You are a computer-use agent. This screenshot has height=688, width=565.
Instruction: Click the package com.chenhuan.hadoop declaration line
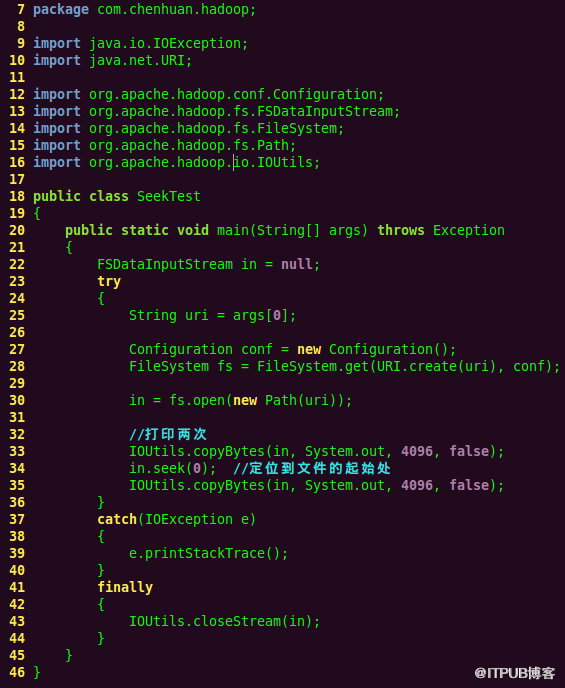144,10
